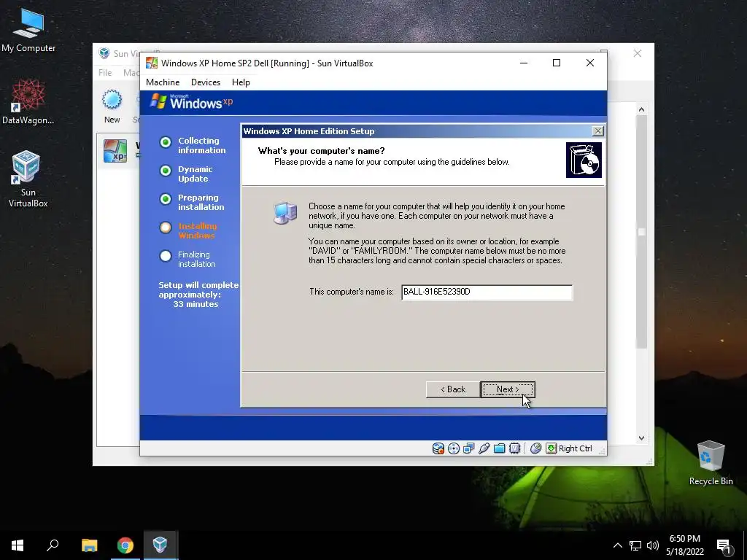Click the Next button in setup
Image resolution: width=747 pixels, height=560 pixels.
click(x=508, y=389)
